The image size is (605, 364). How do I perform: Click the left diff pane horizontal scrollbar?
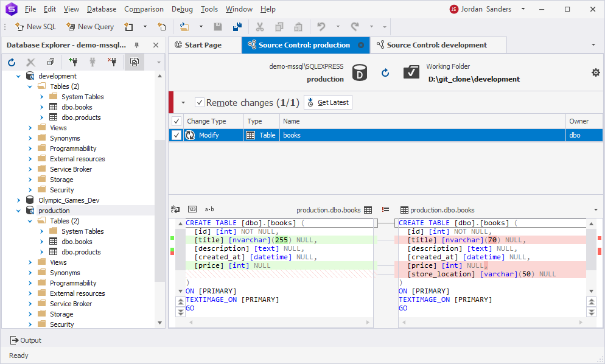[279, 323]
